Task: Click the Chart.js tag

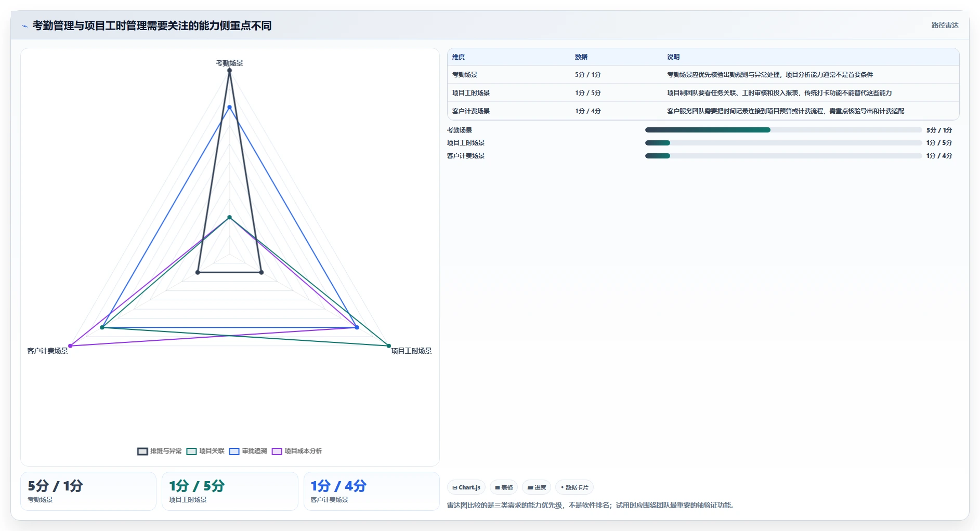Action: [x=466, y=487]
